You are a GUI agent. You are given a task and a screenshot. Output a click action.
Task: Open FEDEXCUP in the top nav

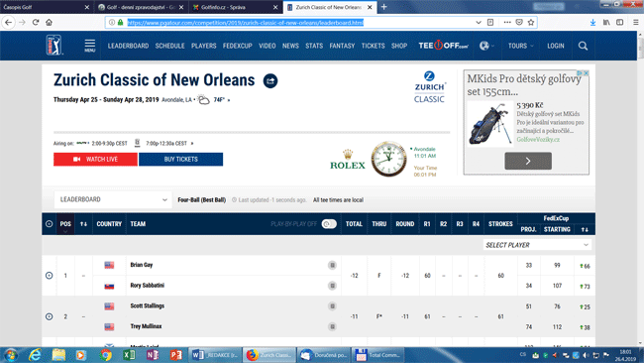click(238, 46)
